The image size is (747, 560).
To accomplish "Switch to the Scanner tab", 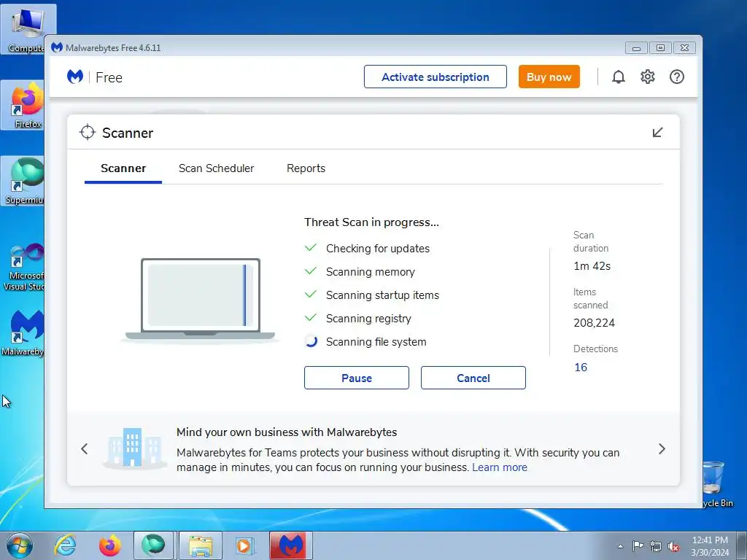I will 123,168.
